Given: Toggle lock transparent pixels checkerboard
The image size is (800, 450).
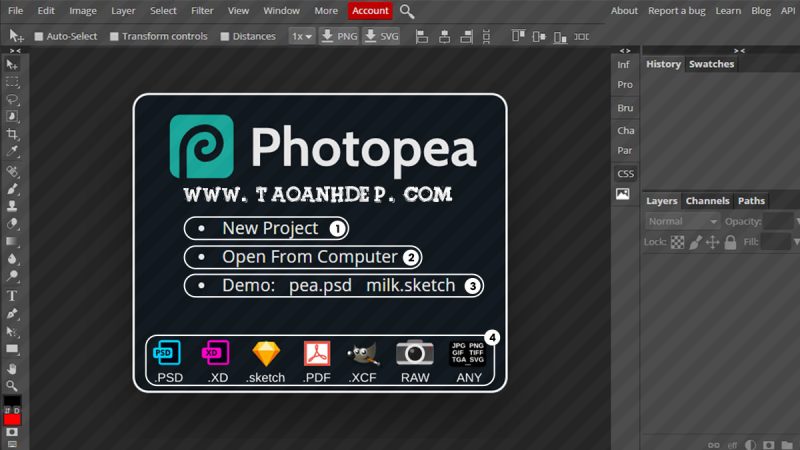Looking at the screenshot, I should click(677, 242).
